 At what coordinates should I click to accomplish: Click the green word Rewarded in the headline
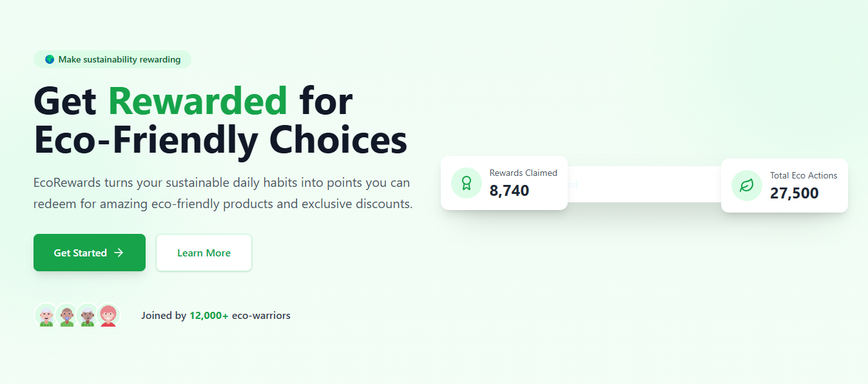[x=197, y=101]
